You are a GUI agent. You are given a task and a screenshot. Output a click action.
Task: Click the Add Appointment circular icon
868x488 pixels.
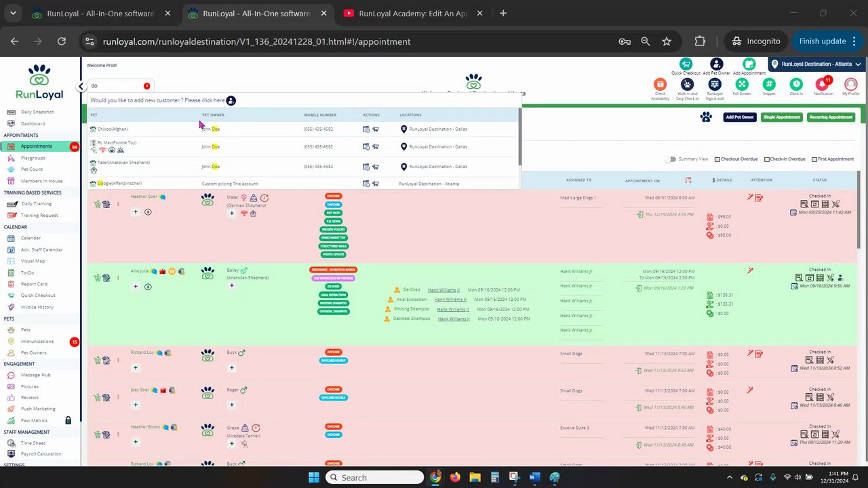749,64
